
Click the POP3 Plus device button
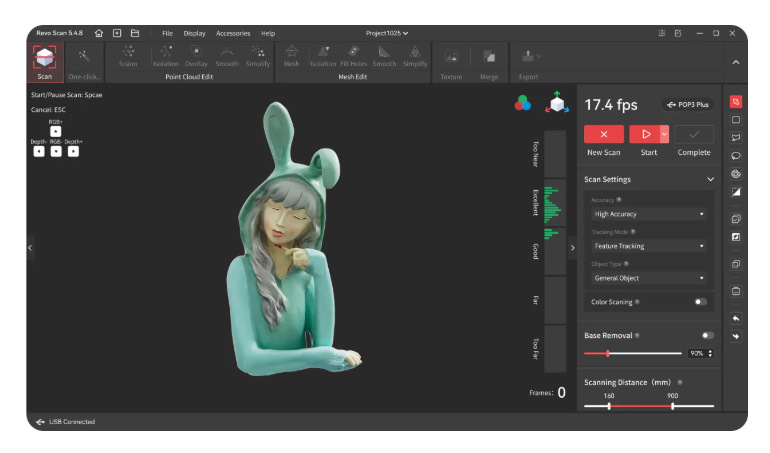[x=687, y=104]
